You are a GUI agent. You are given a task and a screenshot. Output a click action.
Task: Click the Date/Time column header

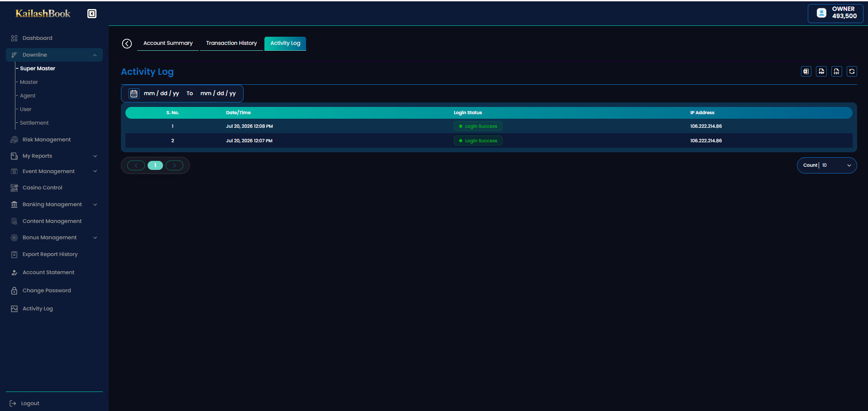pos(239,113)
